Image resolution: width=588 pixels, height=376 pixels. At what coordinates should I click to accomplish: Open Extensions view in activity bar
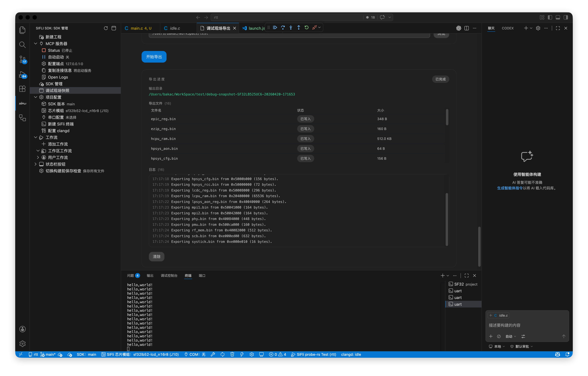[x=23, y=88]
